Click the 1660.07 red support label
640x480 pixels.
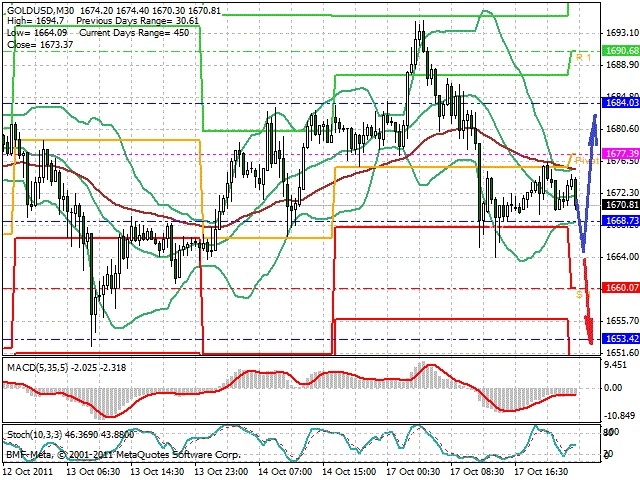pos(621,288)
